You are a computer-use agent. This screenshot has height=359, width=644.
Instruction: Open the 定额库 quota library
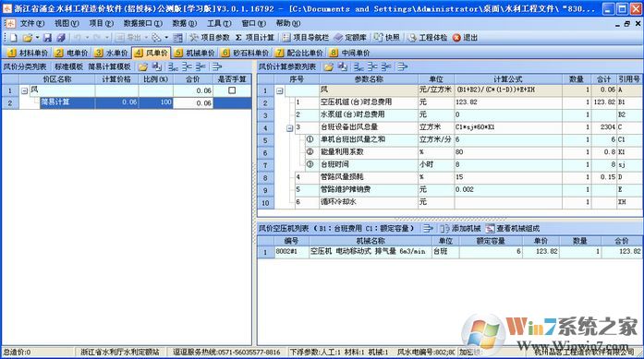coord(350,38)
